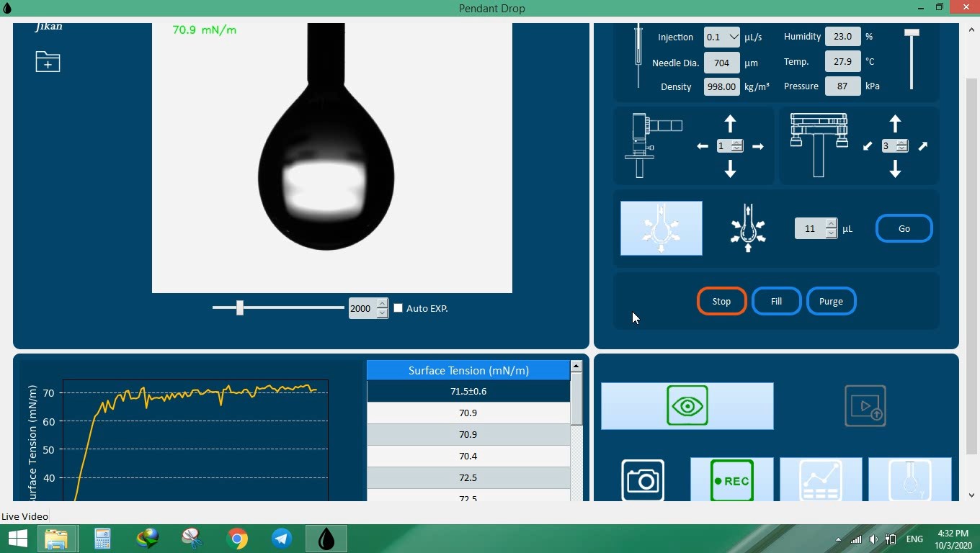Click the pendant drop camera image

point(332,158)
